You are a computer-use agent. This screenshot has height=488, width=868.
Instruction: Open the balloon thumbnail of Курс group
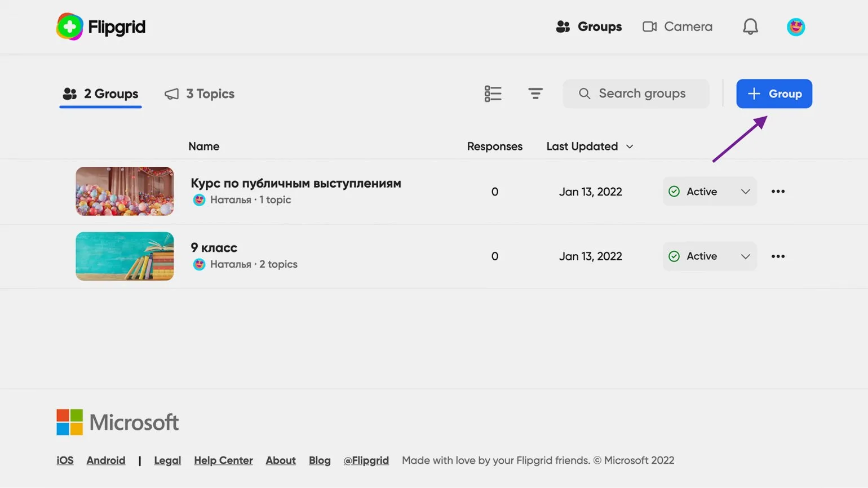(125, 192)
